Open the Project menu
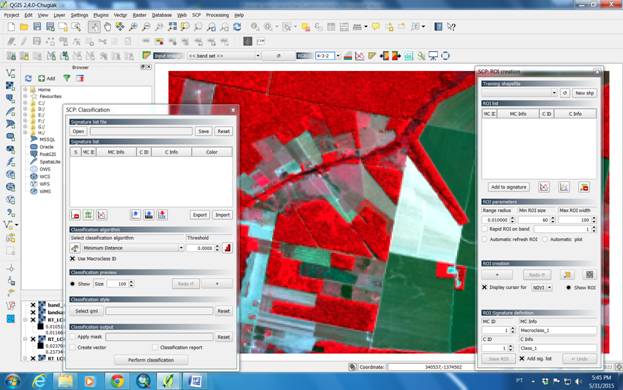This screenshot has width=623, height=390. tap(11, 15)
